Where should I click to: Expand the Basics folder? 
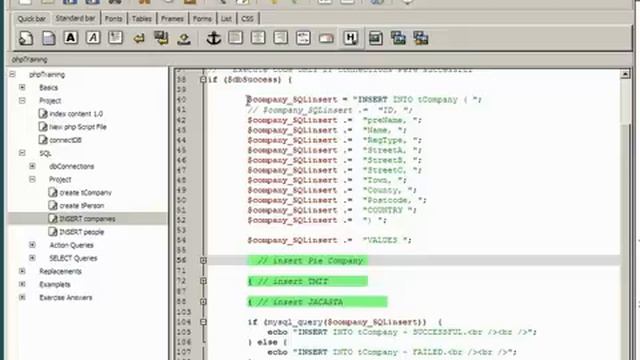coord(22,87)
